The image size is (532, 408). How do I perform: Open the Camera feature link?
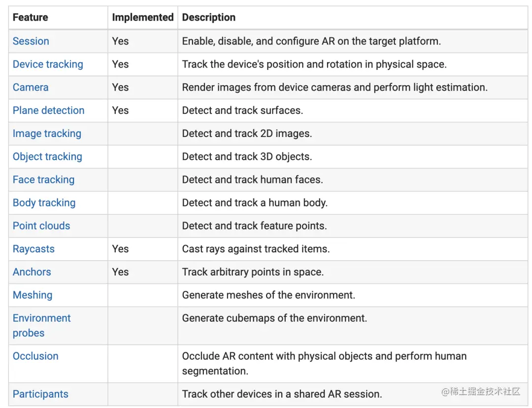pos(31,88)
